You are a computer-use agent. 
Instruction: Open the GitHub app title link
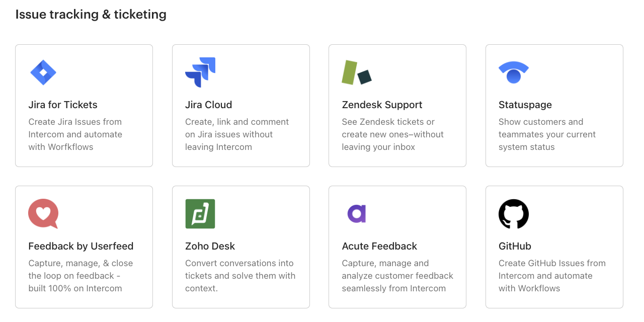coord(515,246)
